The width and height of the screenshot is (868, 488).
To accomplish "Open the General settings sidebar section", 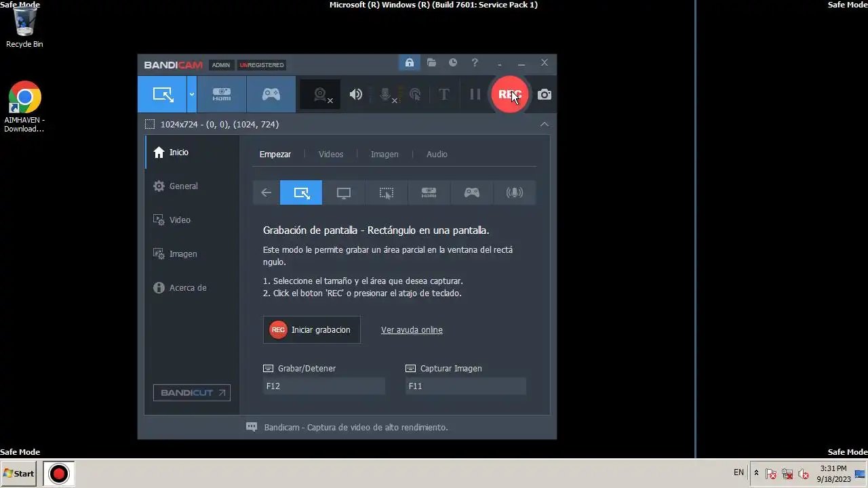I will pos(192,186).
